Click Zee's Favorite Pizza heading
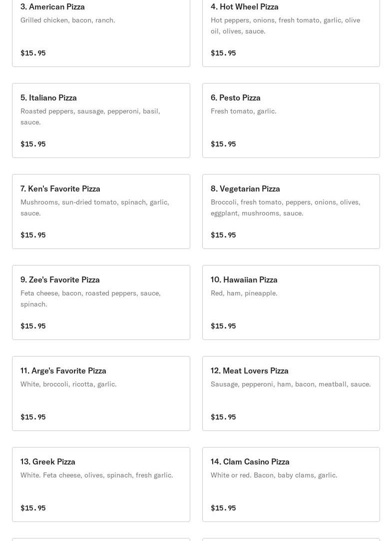392x541 pixels. (60, 279)
